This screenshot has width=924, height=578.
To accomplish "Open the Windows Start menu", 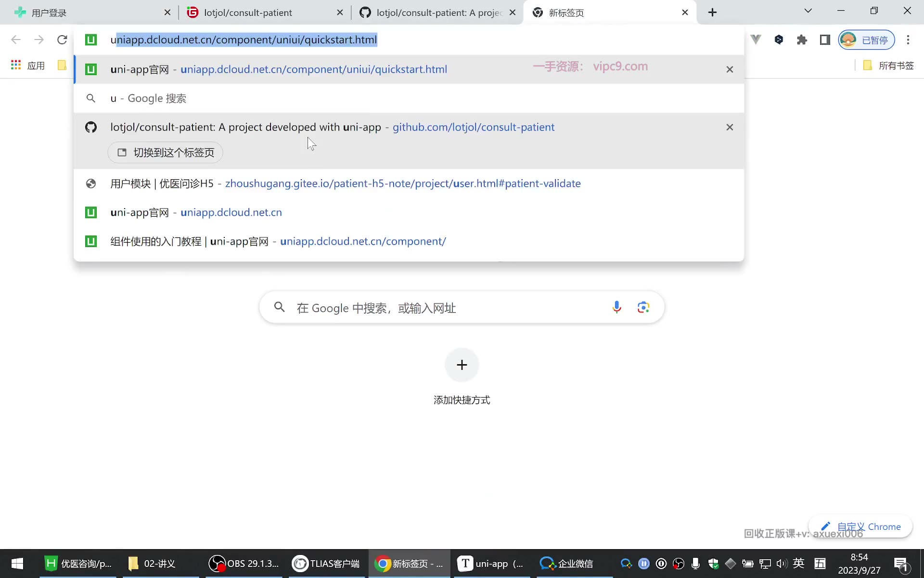I will 17,564.
